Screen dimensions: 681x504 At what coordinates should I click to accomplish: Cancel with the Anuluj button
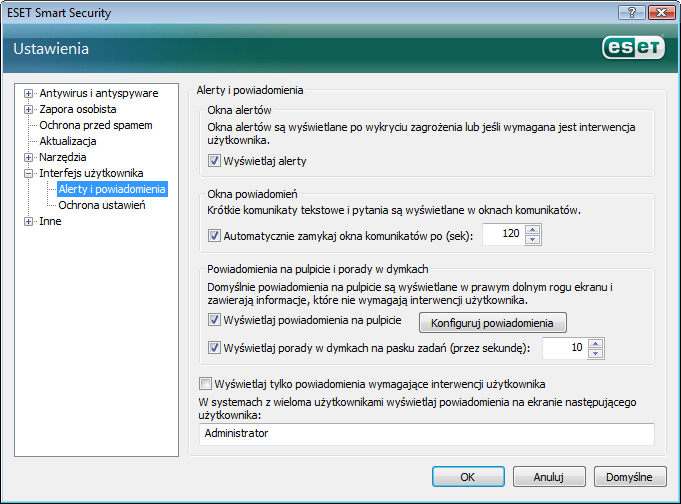(x=549, y=477)
